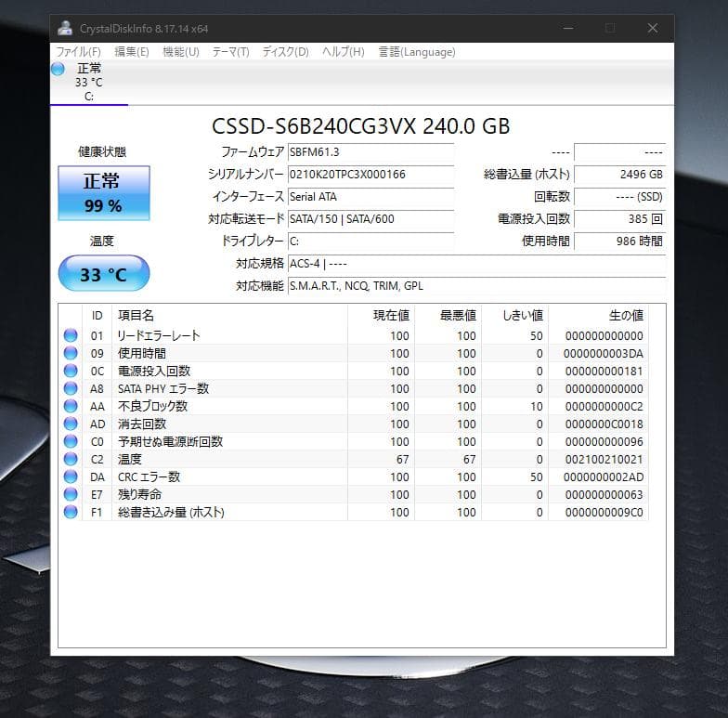Click the 最悪値 column header
Screen dimensions: 728x718
(x=448, y=316)
